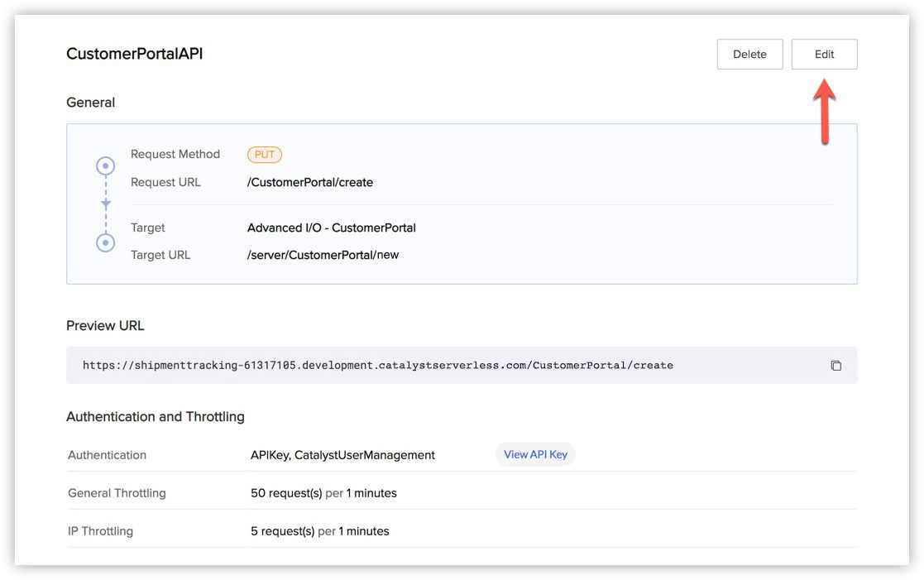
Task: Click the Preview URL heading
Action: coord(105,325)
